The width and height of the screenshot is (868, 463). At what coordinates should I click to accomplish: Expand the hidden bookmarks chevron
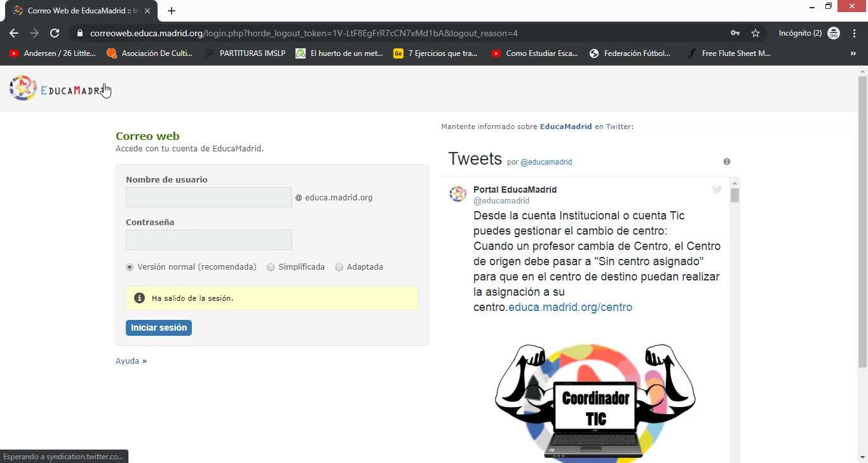coord(853,53)
